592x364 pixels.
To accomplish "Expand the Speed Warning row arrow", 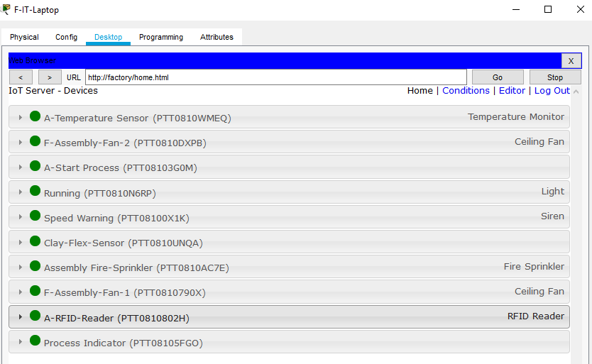I will click(x=21, y=217).
